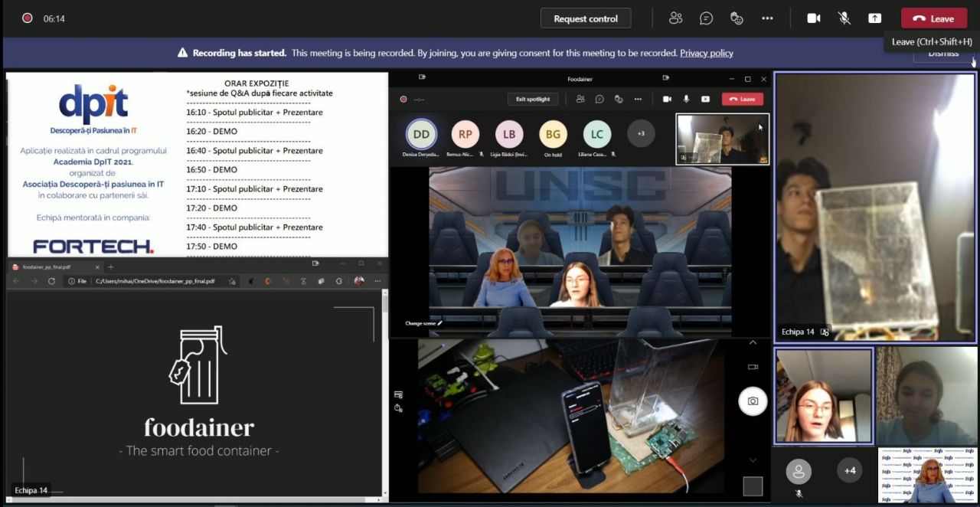Select the RP participant avatar

465,134
